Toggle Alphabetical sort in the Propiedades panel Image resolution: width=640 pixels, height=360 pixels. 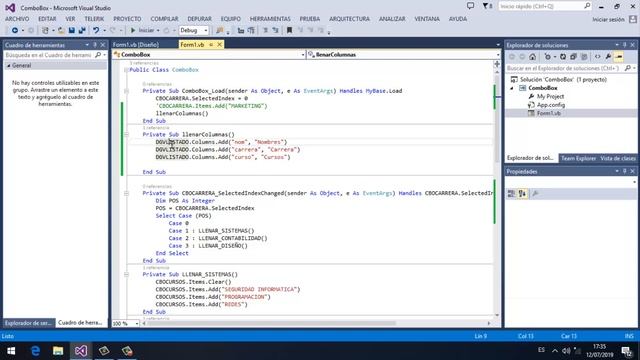[522, 194]
